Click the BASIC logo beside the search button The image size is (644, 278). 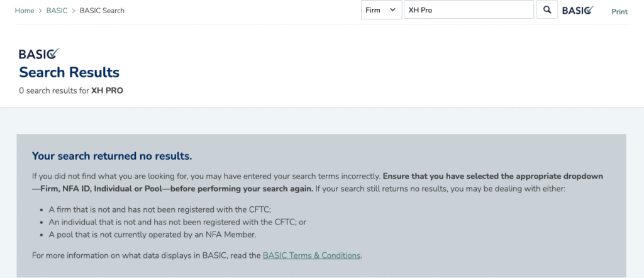click(577, 10)
